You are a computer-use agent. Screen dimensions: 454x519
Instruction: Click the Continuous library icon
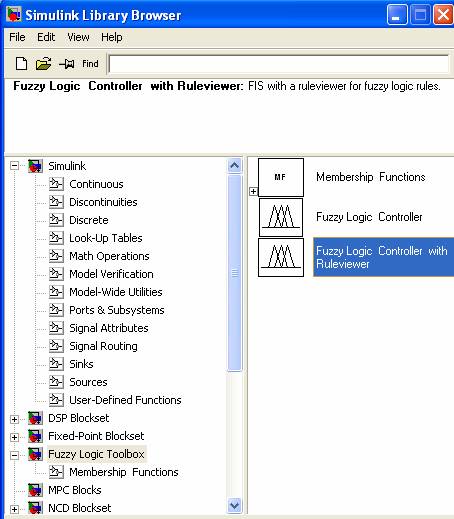point(56,184)
